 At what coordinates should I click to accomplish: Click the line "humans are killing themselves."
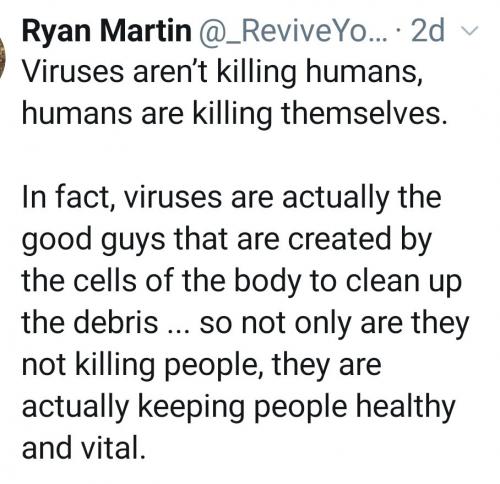coord(234,114)
